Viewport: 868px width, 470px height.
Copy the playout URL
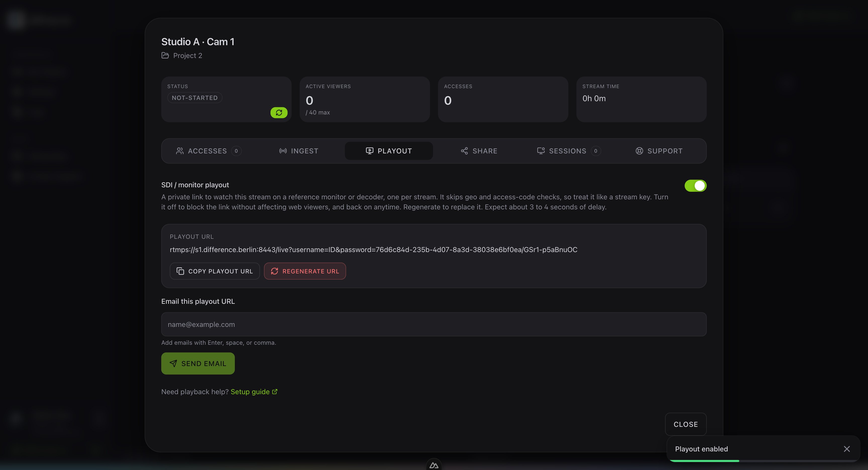point(215,271)
